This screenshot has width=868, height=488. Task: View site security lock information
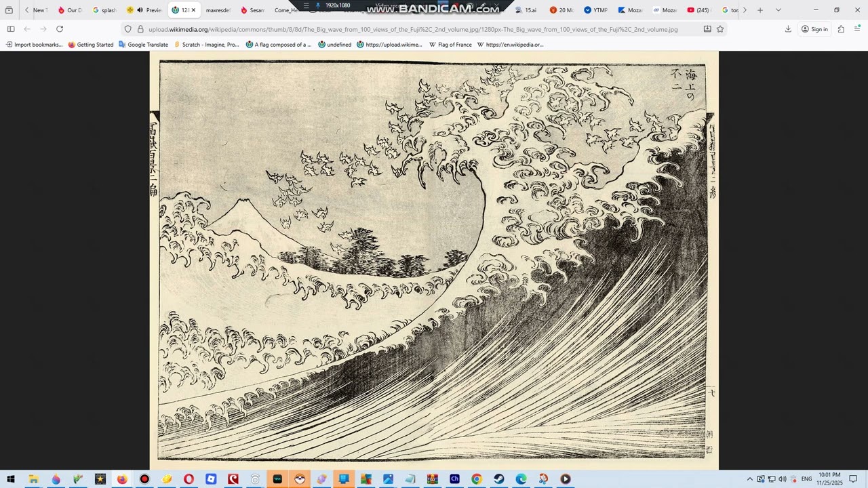(x=140, y=29)
